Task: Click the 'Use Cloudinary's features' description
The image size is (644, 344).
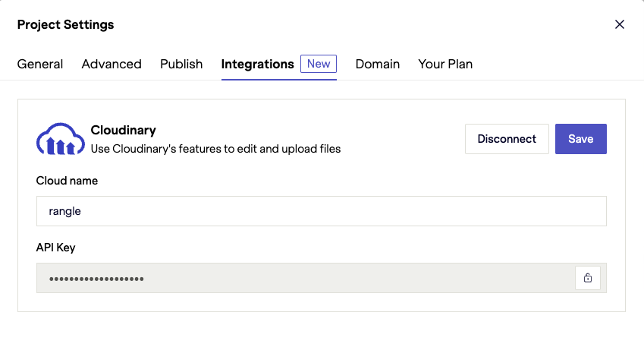Action: tap(215, 149)
